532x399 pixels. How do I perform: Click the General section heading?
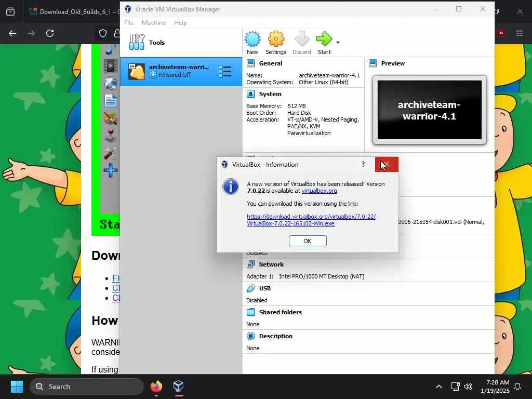point(270,63)
